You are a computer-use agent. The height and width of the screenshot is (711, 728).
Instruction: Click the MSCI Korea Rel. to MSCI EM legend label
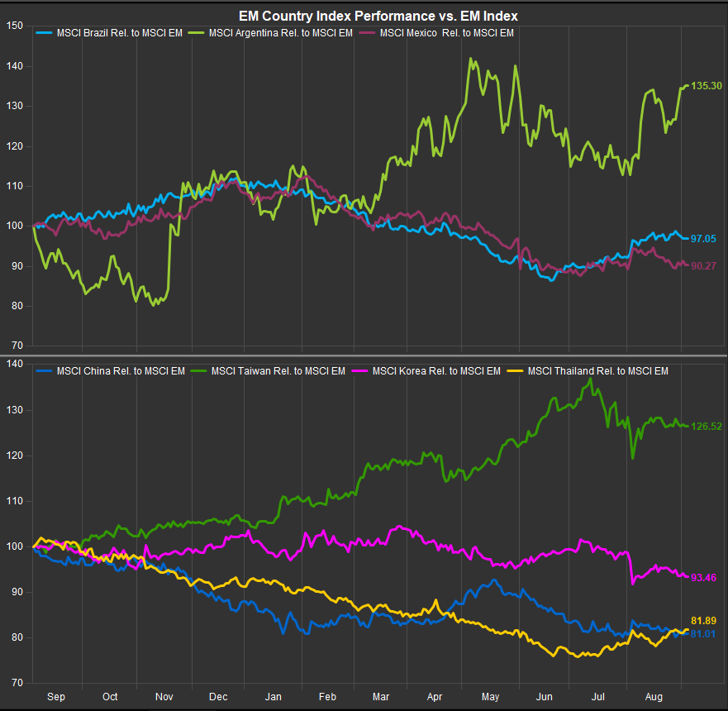436,371
